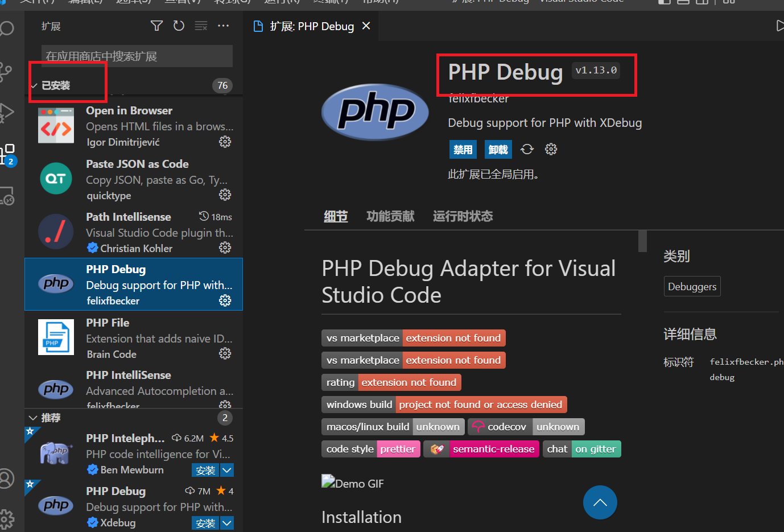Open install dropdown for PHP Intelephense
This screenshot has width=784, height=532.
[x=227, y=470]
